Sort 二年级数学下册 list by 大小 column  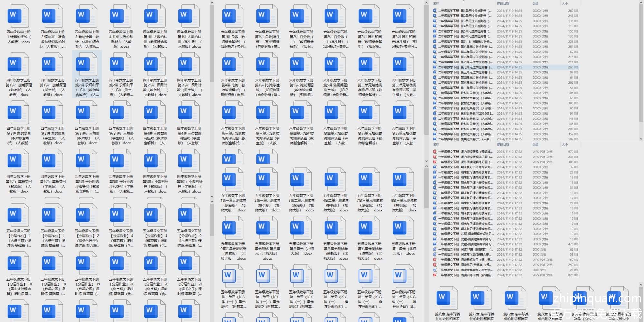tap(565, 3)
